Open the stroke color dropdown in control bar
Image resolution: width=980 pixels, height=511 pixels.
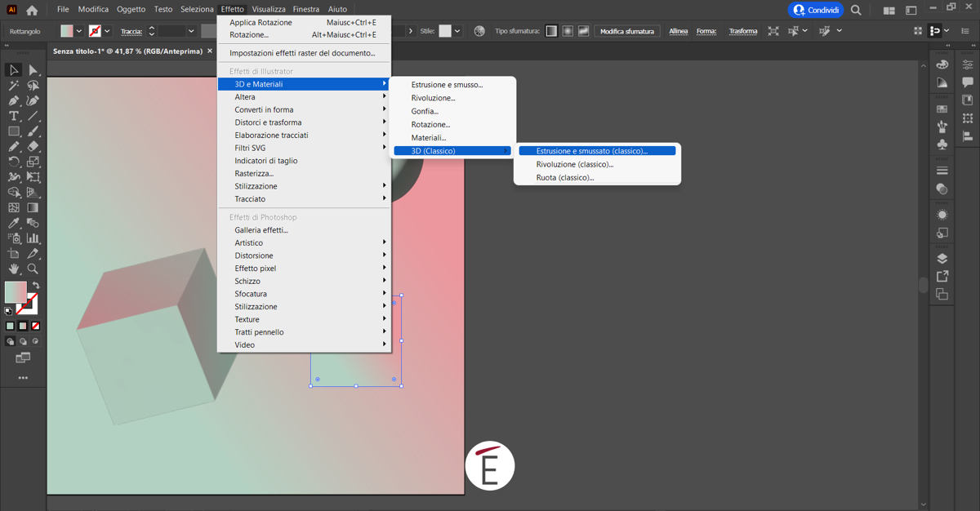[107, 31]
